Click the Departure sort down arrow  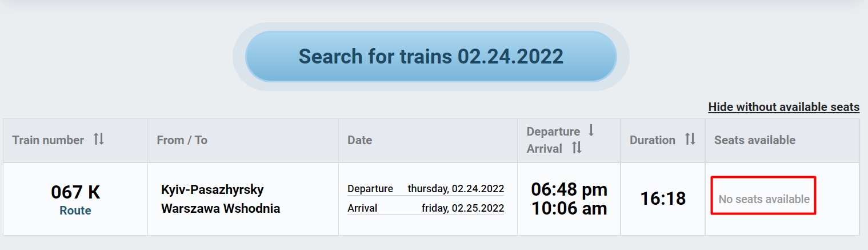591,130
